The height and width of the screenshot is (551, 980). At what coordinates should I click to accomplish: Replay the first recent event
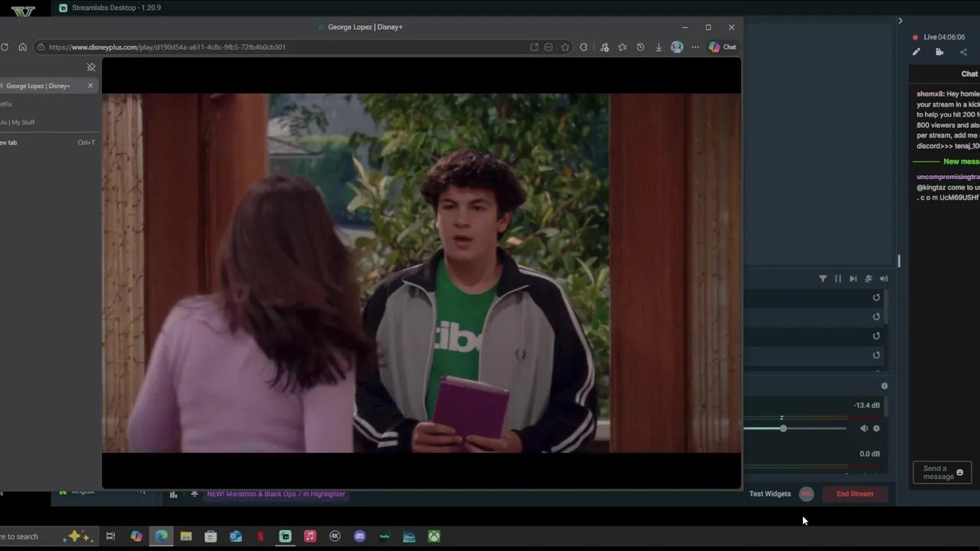click(877, 298)
